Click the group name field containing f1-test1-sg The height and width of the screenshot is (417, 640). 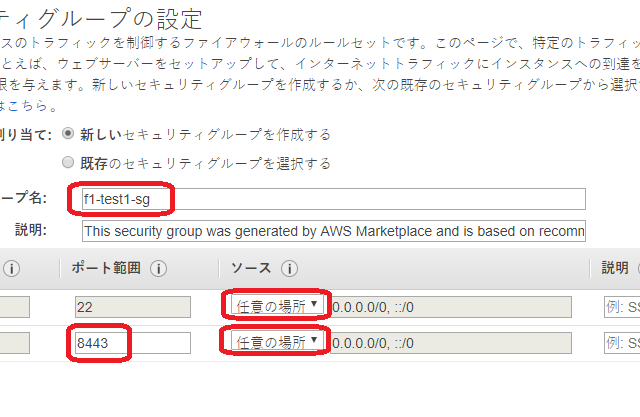click(332, 199)
